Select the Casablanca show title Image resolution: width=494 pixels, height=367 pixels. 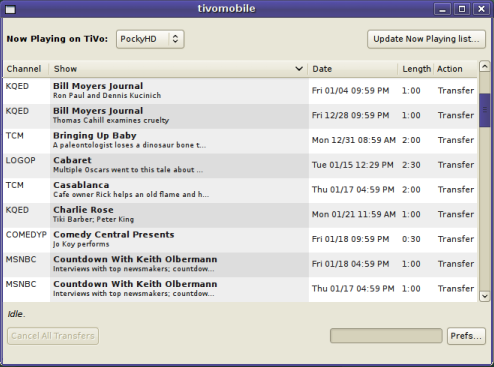point(81,185)
